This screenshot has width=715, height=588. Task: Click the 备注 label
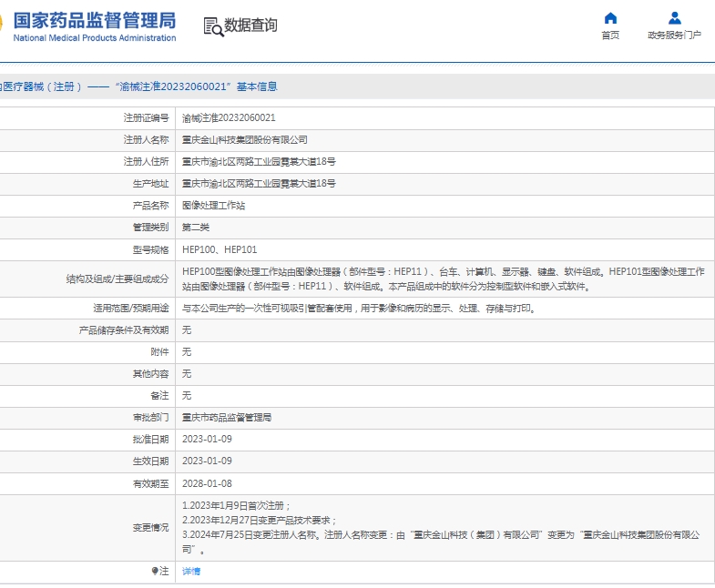click(x=159, y=396)
